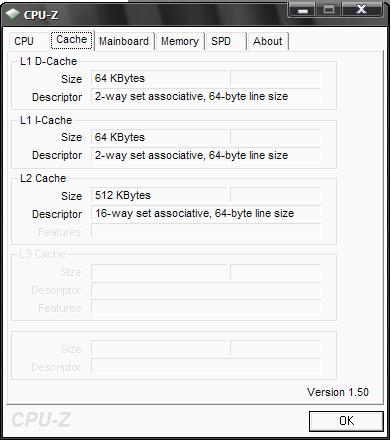The height and width of the screenshot is (440, 391).
Task: Click the L1 D-Cache descriptor field
Action: pos(206,97)
